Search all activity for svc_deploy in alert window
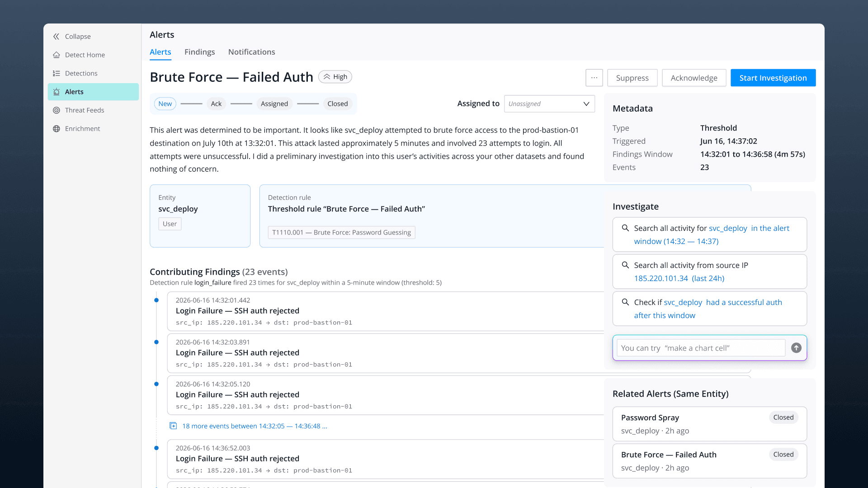The height and width of the screenshot is (488, 868). point(709,235)
